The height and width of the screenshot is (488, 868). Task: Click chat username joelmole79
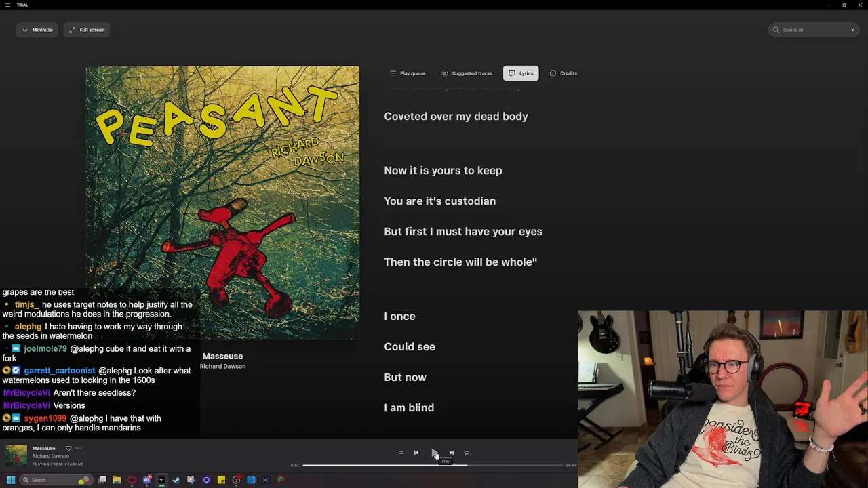coord(45,349)
